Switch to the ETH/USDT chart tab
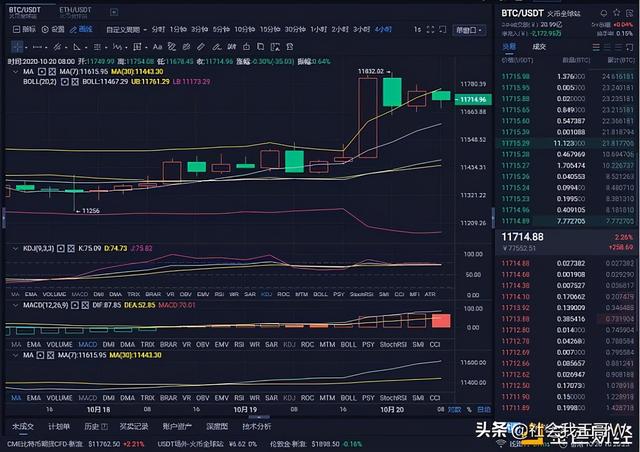The image size is (640, 452). coord(75,12)
